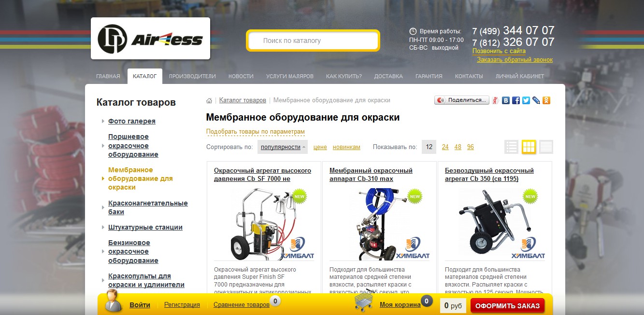Switch to compact lines table view
Image resolution: width=644 pixels, height=315 pixels.
click(546, 147)
